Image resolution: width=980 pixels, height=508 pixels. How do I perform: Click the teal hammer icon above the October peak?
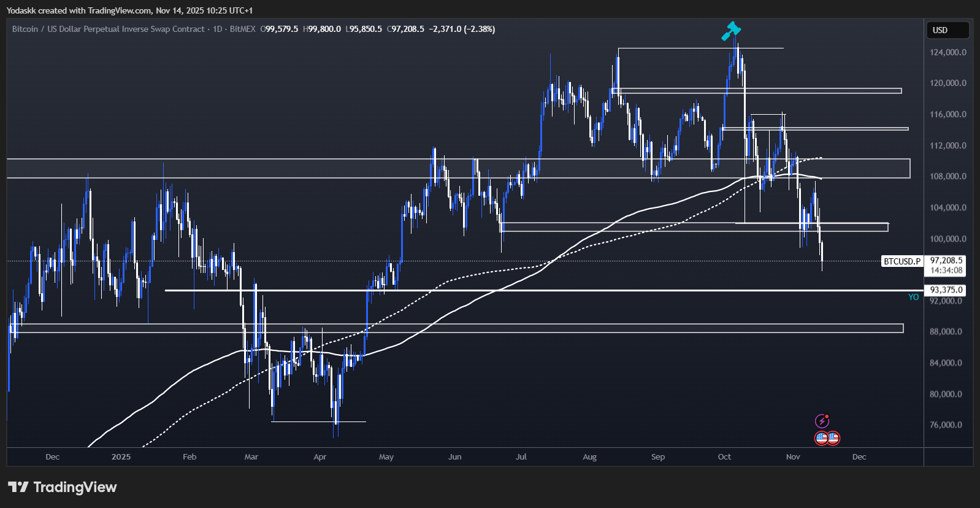point(731,31)
